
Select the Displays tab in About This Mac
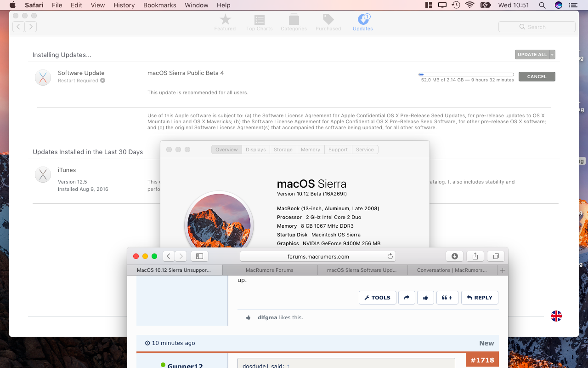(x=256, y=149)
